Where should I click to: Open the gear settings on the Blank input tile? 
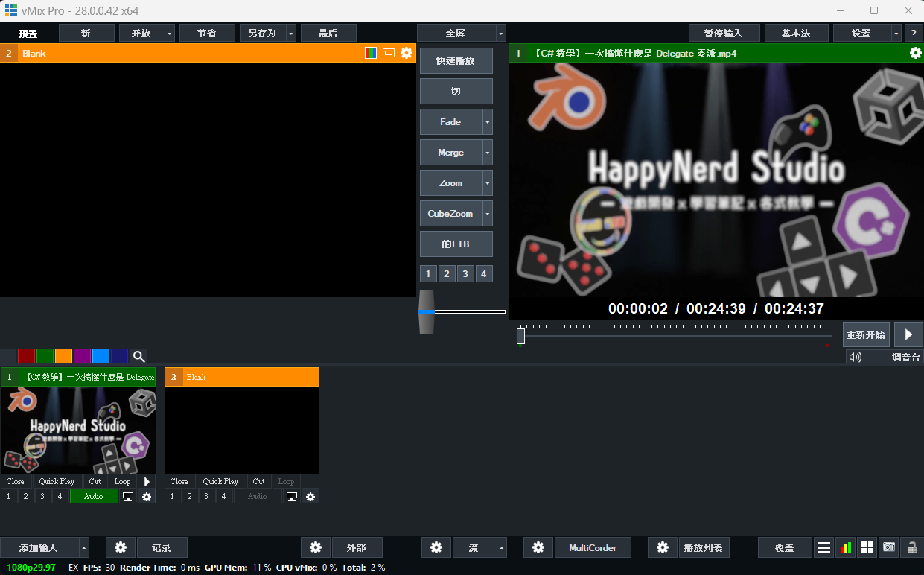point(310,496)
